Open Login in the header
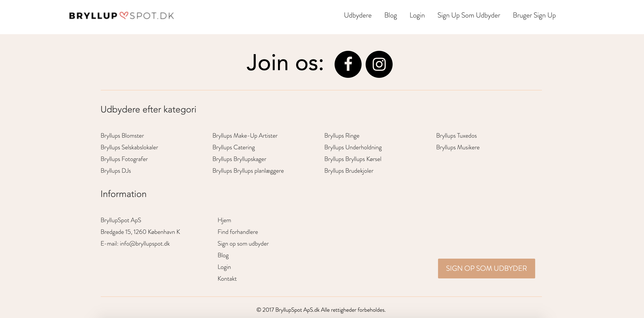Screen dimensions: 644x318 pyautogui.click(x=417, y=15)
